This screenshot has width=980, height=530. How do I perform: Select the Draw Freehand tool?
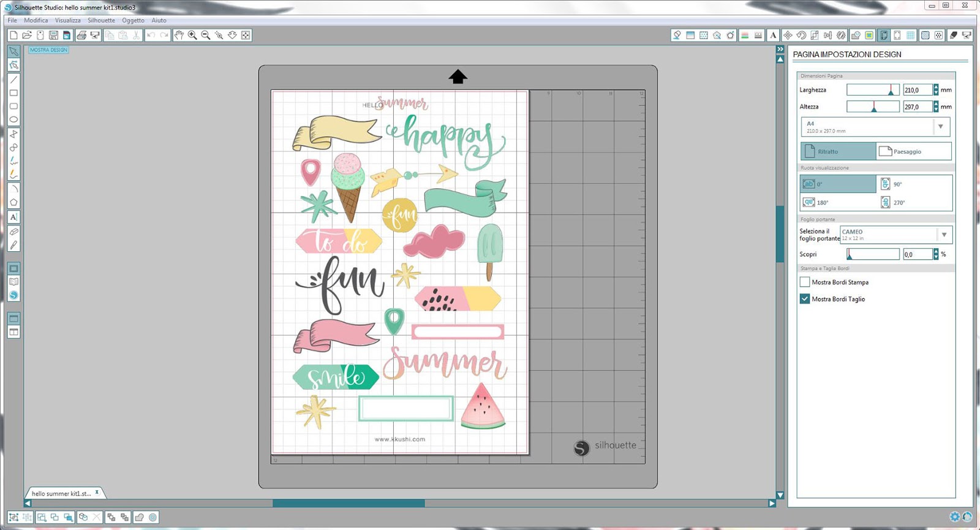pos(13,161)
